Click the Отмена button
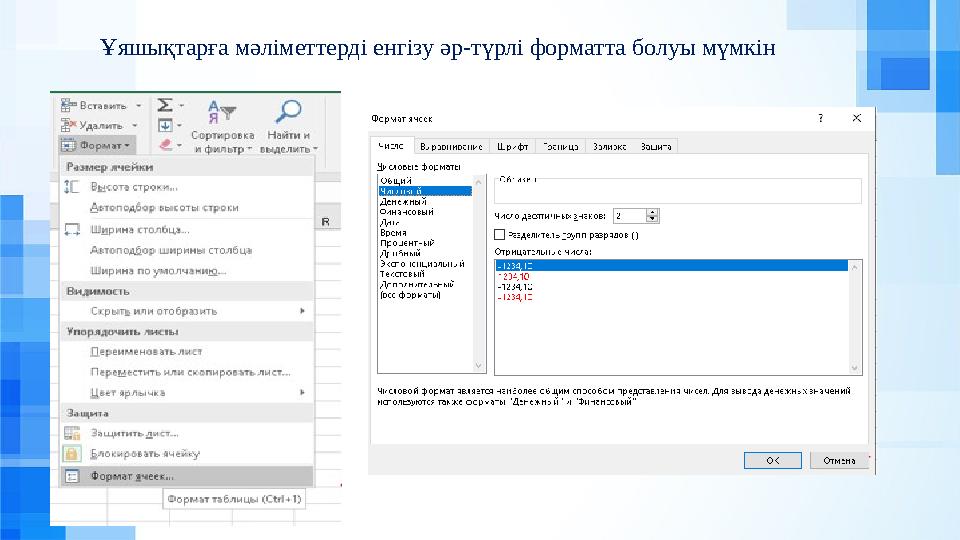 839,460
